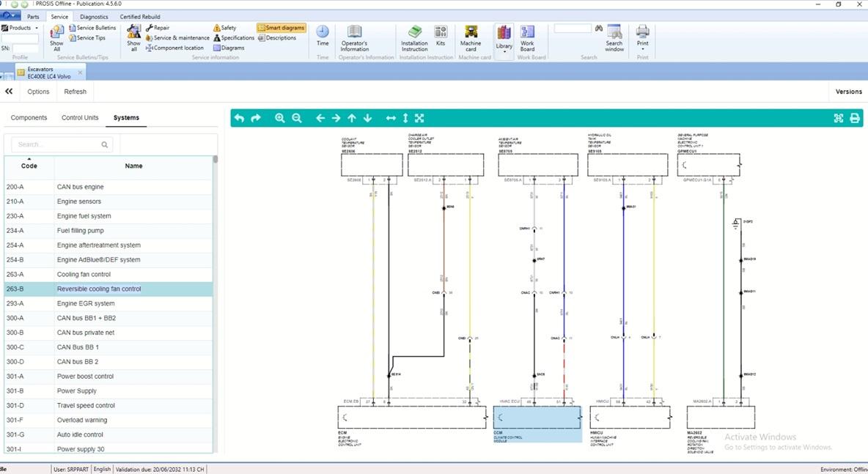Click the Refresh button
Screen dimensions: 868x474
point(76,92)
